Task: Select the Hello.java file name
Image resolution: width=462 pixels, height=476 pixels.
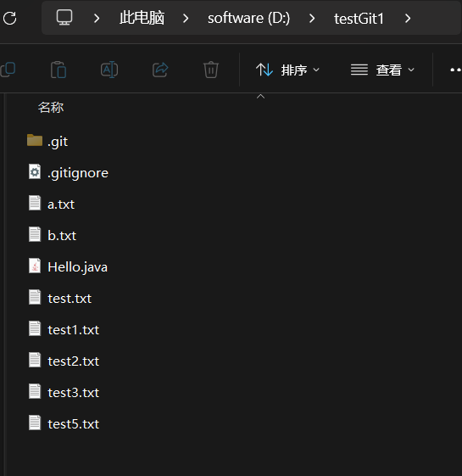Action: click(x=78, y=267)
